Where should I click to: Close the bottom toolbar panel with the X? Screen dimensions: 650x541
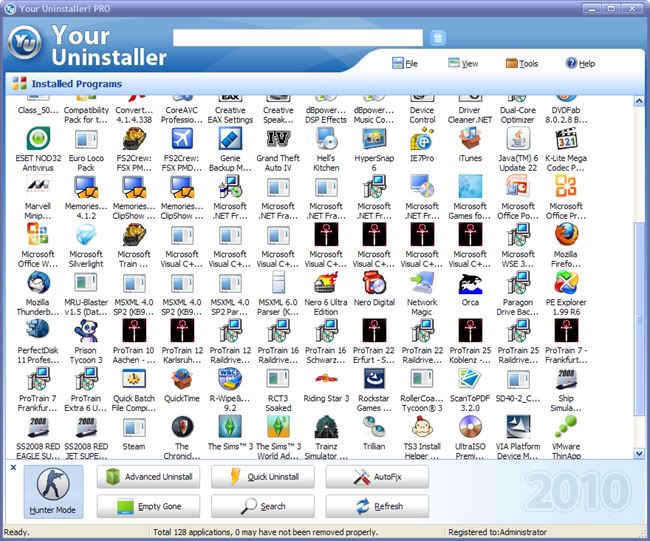(x=13, y=468)
